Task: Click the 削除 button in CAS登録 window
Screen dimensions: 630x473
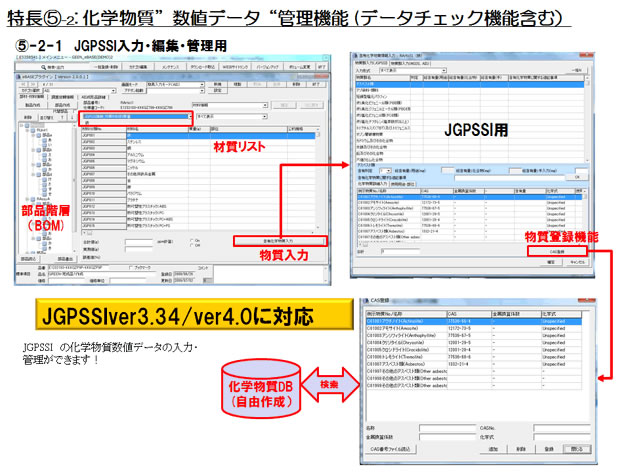Action: 521,449
